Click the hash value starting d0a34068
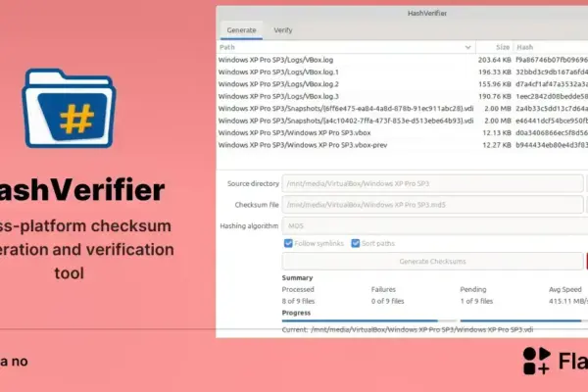The height and width of the screenshot is (392, 588). tap(552, 133)
